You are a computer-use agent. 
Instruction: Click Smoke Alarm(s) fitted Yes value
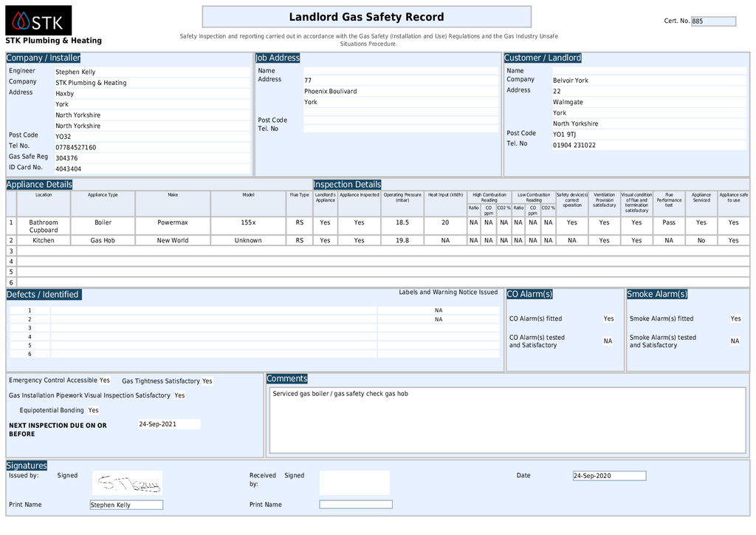click(735, 318)
